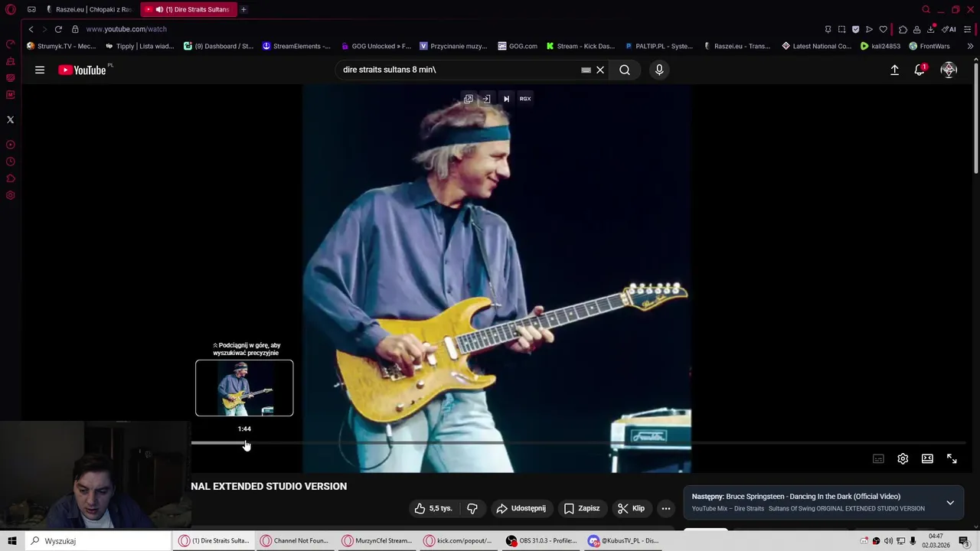Switch to Raszei.eu browser tab
Viewport: 980px width, 551px height.
[x=88, y=9]
